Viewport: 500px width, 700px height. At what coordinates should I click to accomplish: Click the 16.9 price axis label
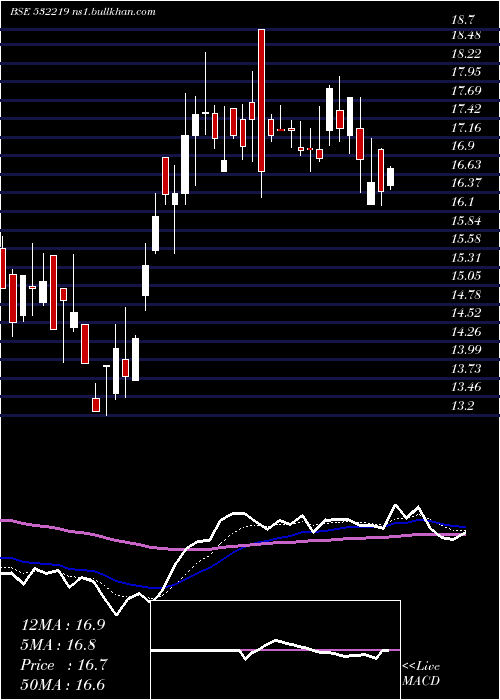[x=463, y=146]
